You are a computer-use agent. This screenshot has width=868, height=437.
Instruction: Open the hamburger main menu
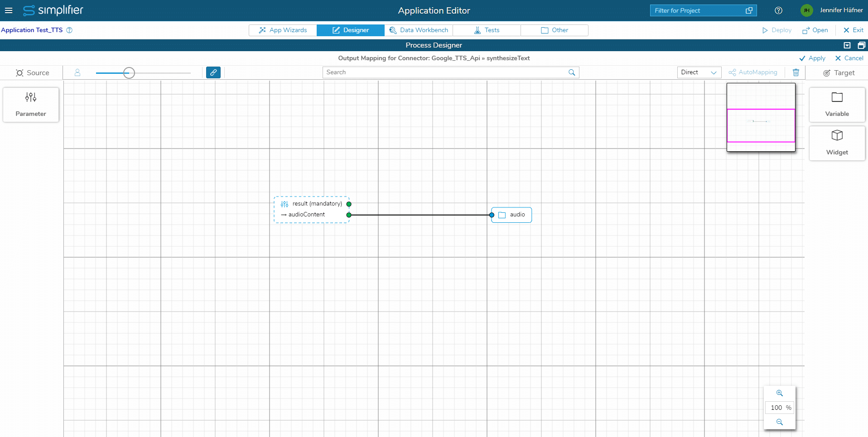tap(9, 10)
